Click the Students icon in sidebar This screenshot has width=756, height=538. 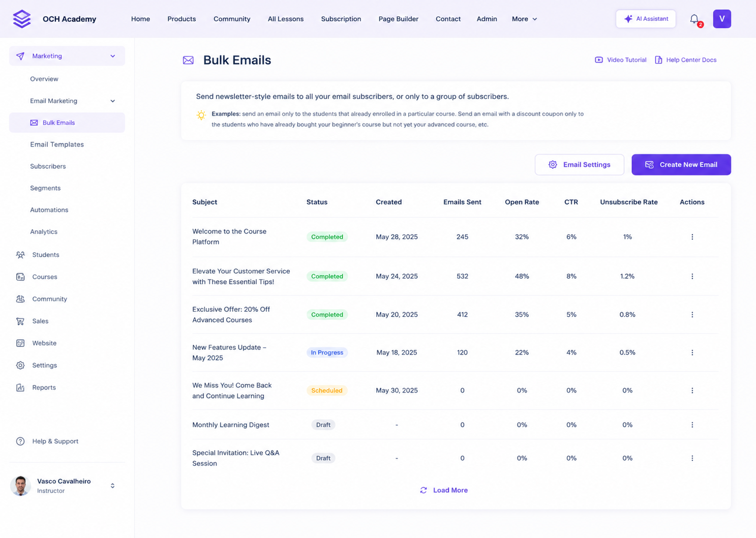[20, 255]
